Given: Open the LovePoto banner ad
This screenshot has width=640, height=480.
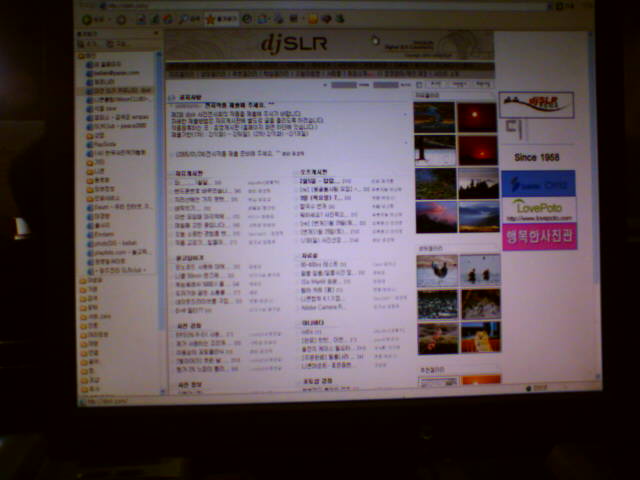Looking at the screenshot, I should click(538, 210).
